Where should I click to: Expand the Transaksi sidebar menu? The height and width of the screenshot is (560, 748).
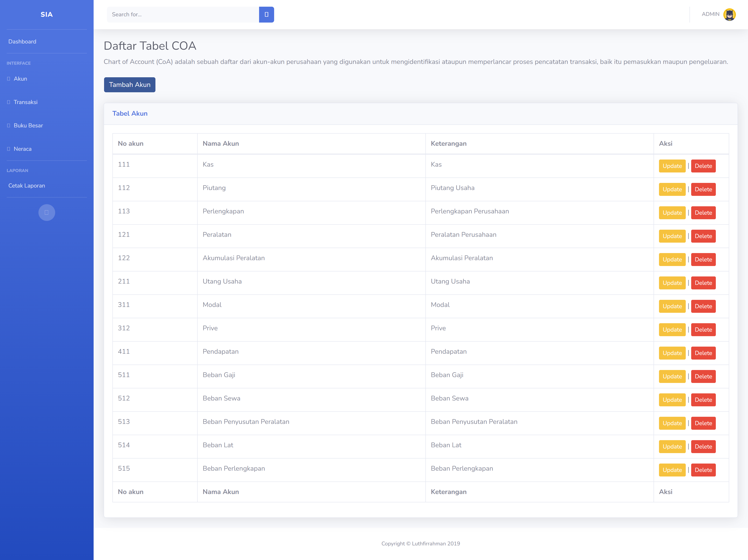26,102
